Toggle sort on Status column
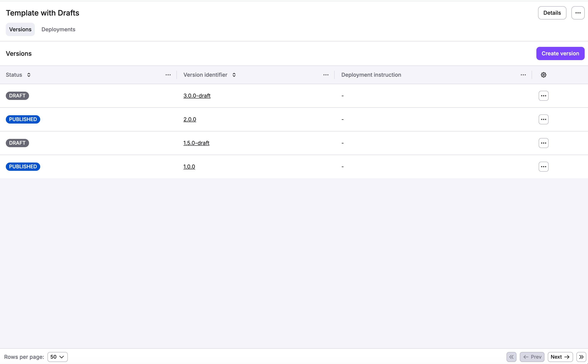The height and width of the screenshot is (364, 588). (29, 75)
